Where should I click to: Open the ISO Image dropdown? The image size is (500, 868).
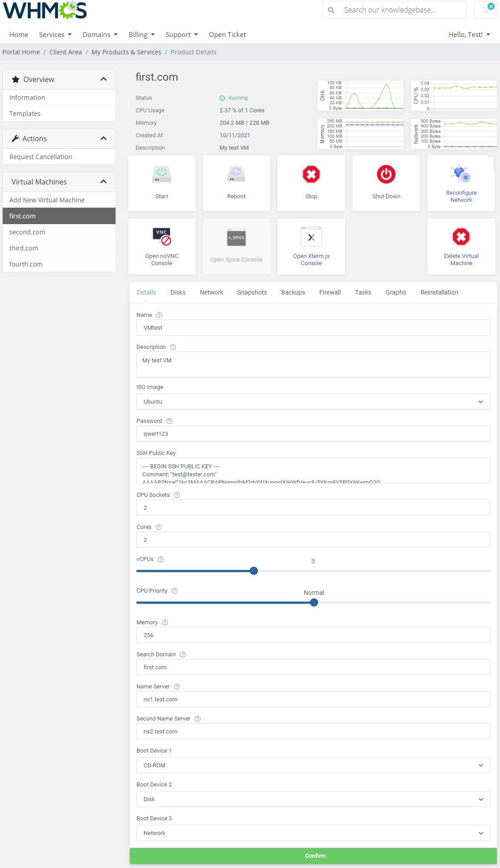(x=313, y=401)
